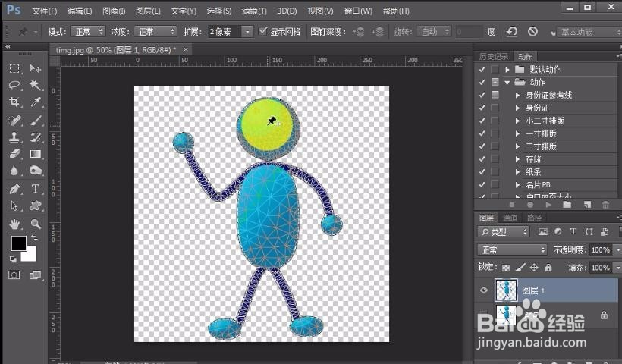Swap foreground and background colors

[34, 237]
